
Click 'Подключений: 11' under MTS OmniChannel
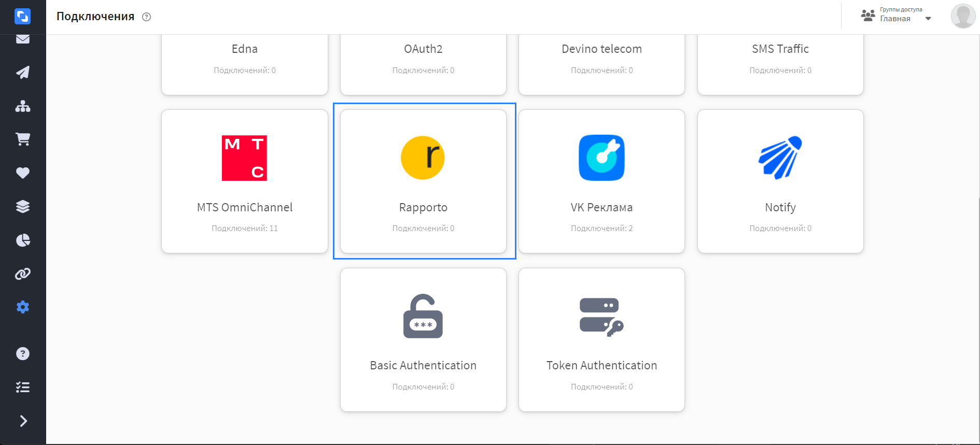click(x=245, y=228)
